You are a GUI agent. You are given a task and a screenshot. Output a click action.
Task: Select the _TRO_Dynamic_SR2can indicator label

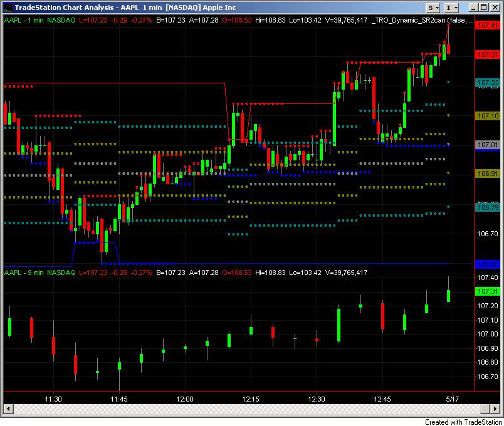point(423,20)
